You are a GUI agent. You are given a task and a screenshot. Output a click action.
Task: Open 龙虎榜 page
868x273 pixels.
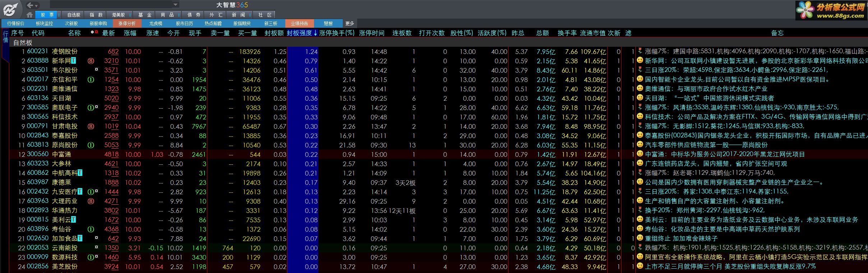156,23
